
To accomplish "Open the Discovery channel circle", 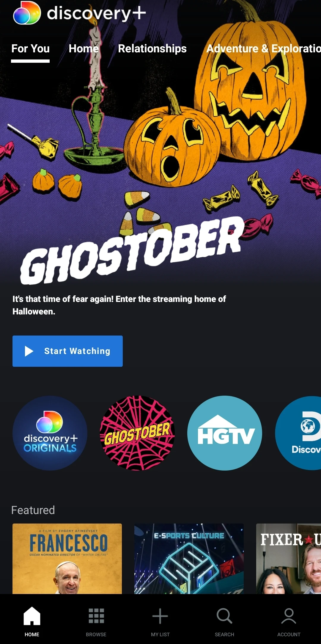I will pyautogui.click(x=298, y=433).
